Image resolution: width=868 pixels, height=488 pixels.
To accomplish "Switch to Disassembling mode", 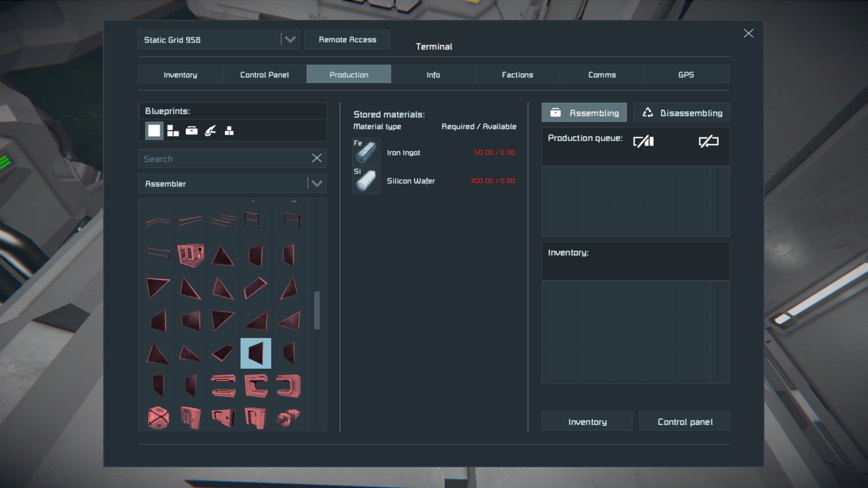I will pyautogui.click(x=681, y=113).
